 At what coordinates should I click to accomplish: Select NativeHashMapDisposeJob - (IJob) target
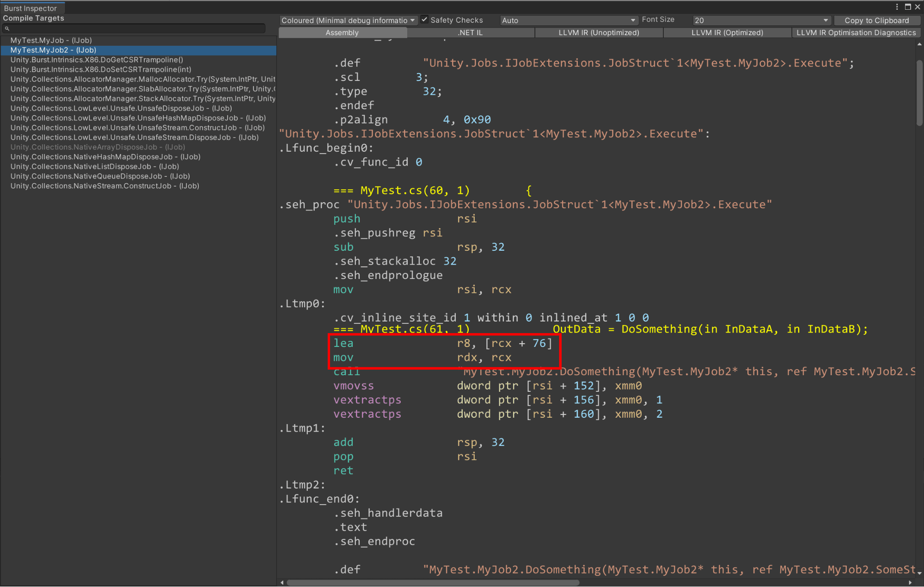pos(138,157)
